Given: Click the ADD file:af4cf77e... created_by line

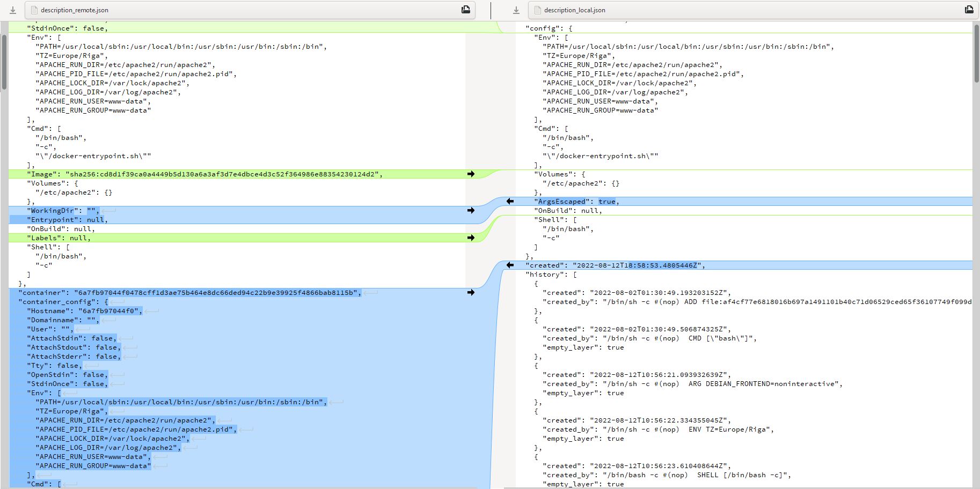Looking at the screenshot, I should pyautogui.click(x=757, y=302).
